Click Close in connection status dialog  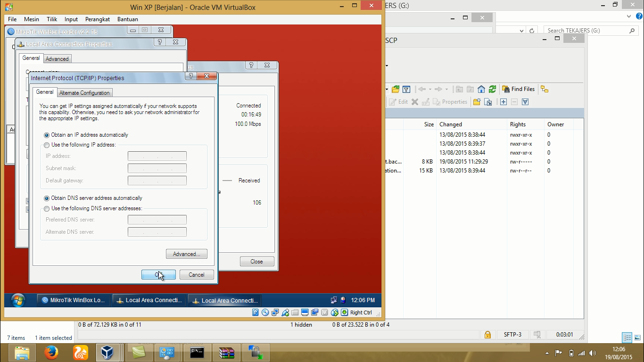point(257,262)
